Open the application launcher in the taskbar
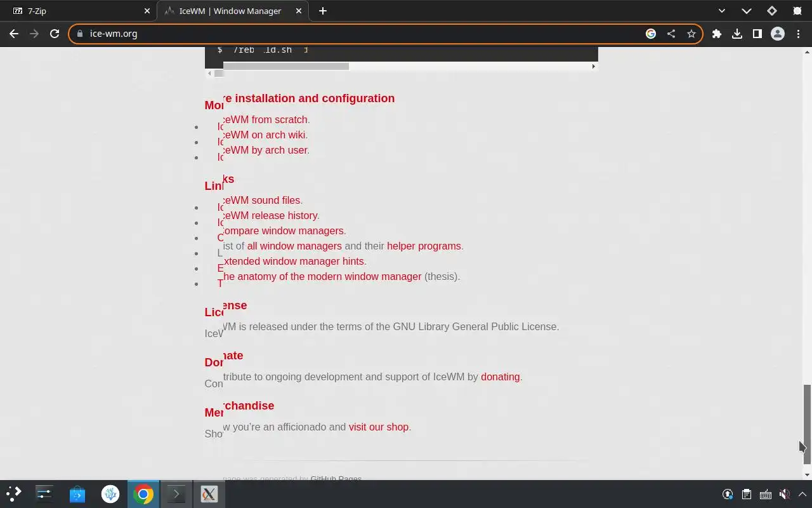Viewport: 812px width, 508px height. click(x=14, y=493)
